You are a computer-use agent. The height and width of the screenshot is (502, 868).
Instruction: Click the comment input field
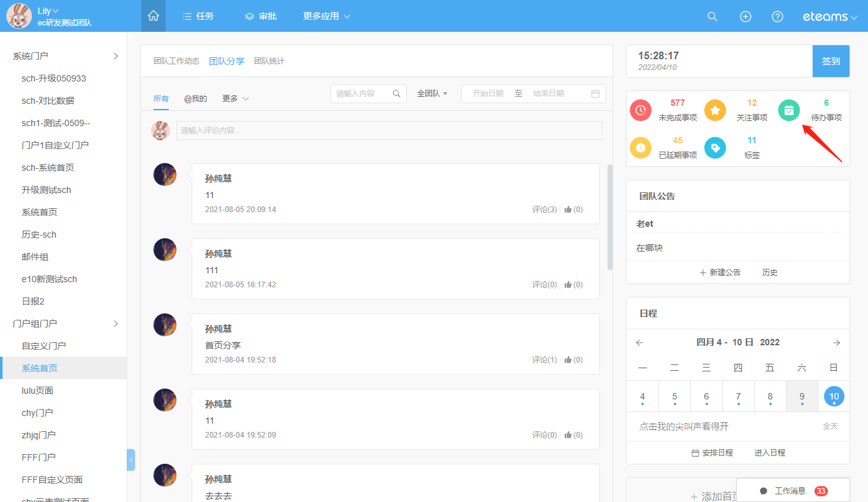(388, 131)
